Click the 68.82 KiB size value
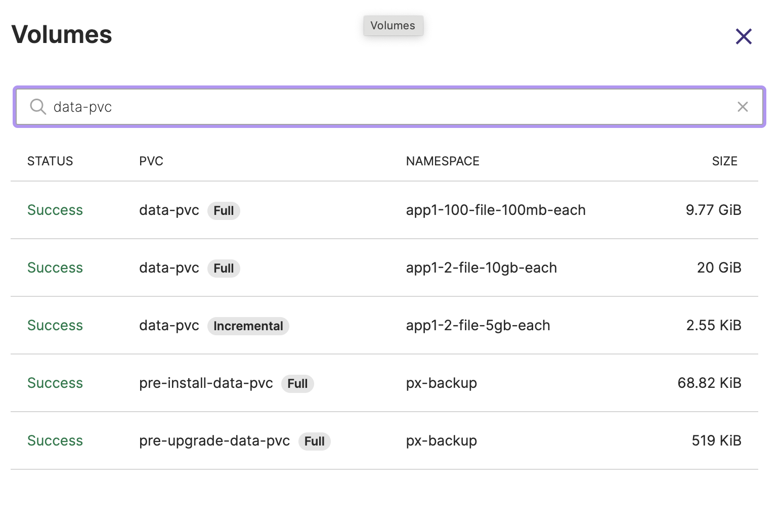 click(709, 383)
